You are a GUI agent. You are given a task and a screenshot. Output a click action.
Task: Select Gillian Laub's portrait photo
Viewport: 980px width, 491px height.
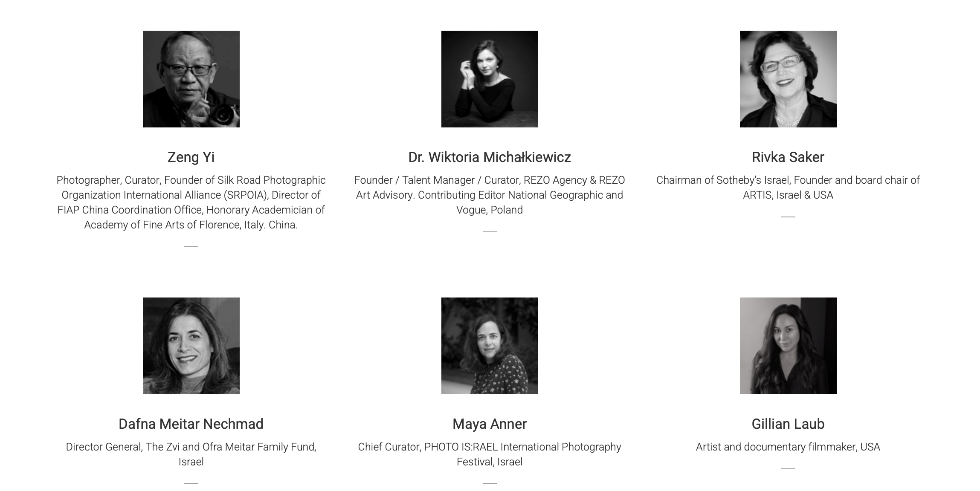point(788,346)
